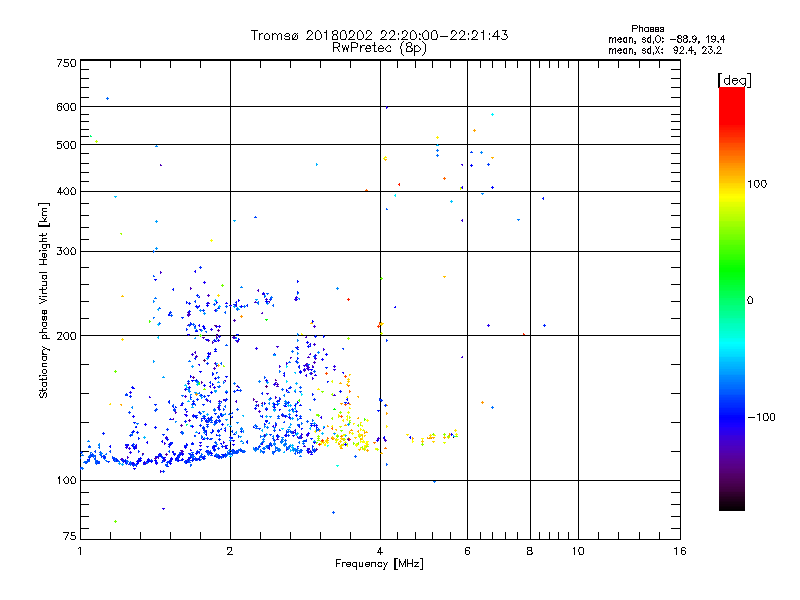Screen dimensions: 800x600
Task: Click the '[deg]' colorbar unit label
Action: click(x=734, y=80)
